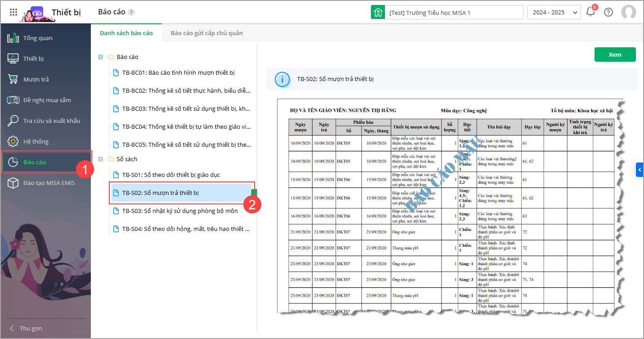Click the Đề nghị mua sắm icon
This screenshot has height=339, width=644.
point(13,100)
